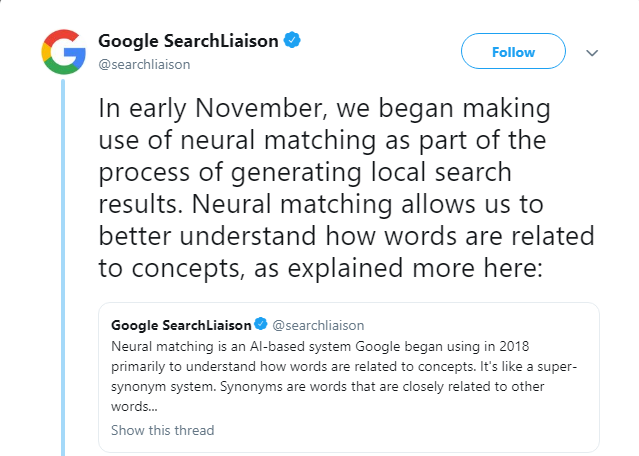Click the Google "G" profile avatar
The width and height of the screenshot is (639, 456).
[63, 53]
